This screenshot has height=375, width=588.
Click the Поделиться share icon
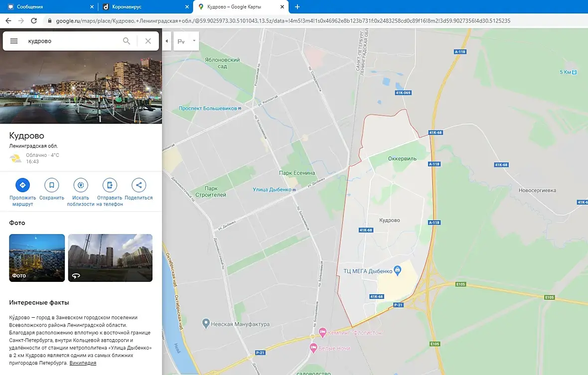tap(139, 185)
